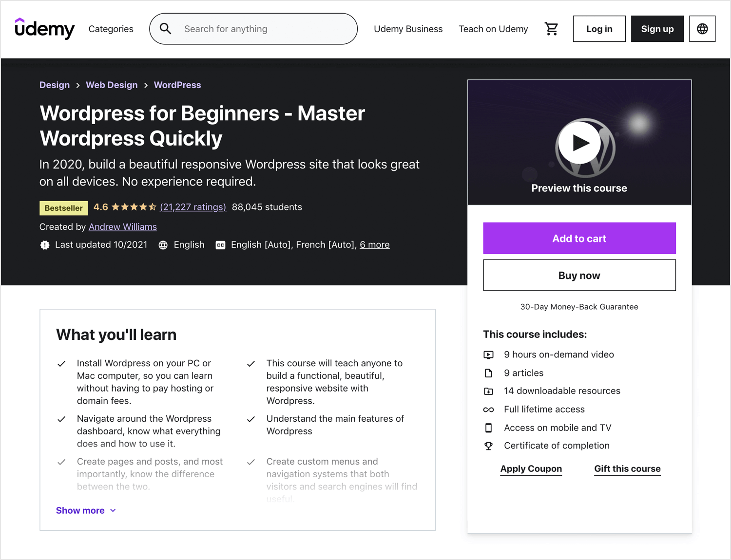Click the last updated badge icon
The image size is (731, 560).
click(x=45, y=245)
